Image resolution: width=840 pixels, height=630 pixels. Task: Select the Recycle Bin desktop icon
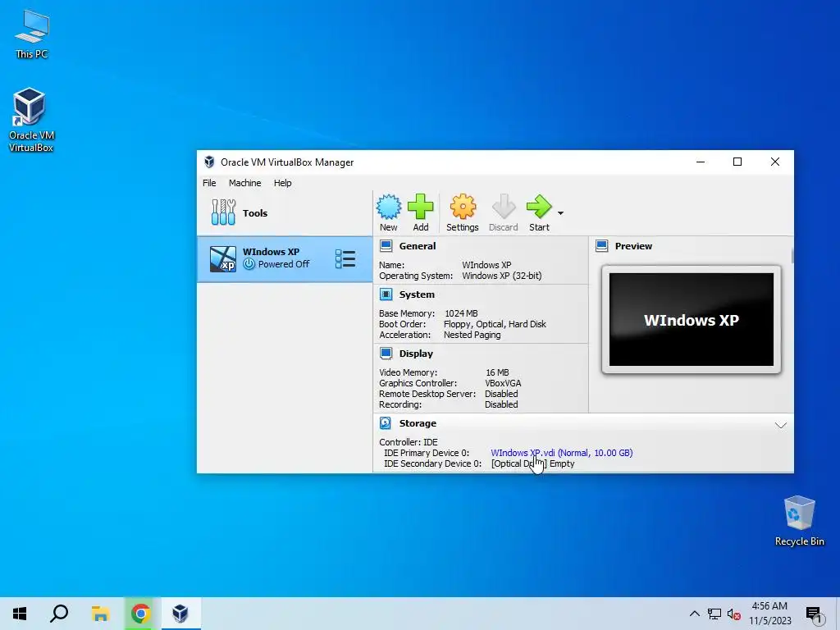pos(799,521)
